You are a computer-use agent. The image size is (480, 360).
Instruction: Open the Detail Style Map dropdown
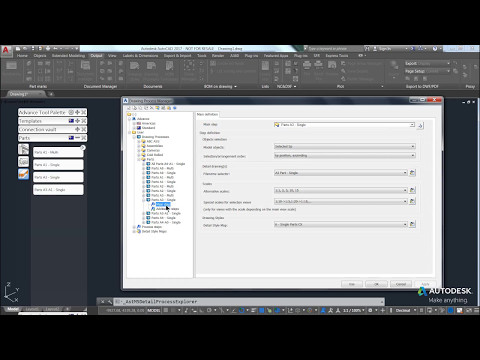point(341,224)
